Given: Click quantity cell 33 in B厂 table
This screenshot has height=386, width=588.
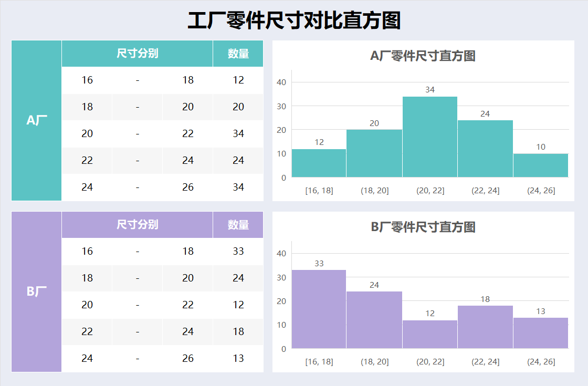Looking at the screenshot, I should (238, 252).
